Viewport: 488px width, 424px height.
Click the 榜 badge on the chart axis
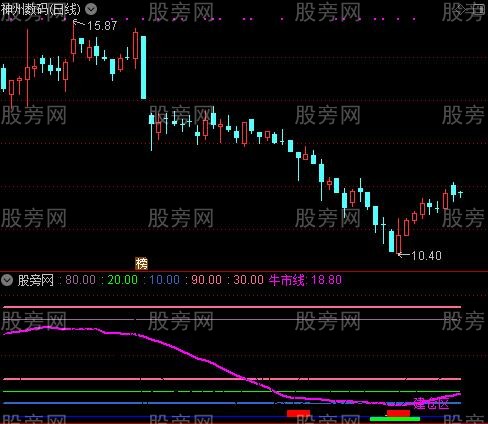(141, 264)
